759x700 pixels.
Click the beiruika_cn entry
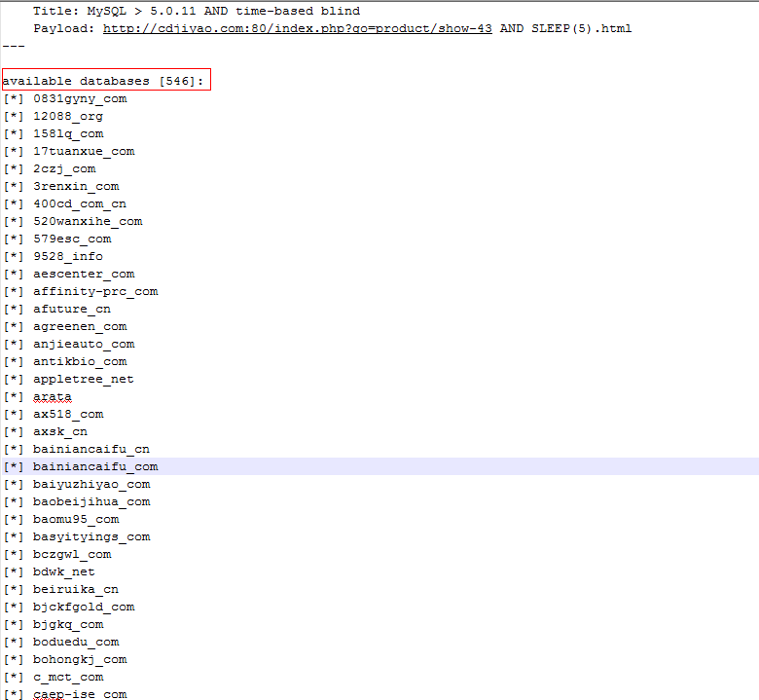(76, 589)
